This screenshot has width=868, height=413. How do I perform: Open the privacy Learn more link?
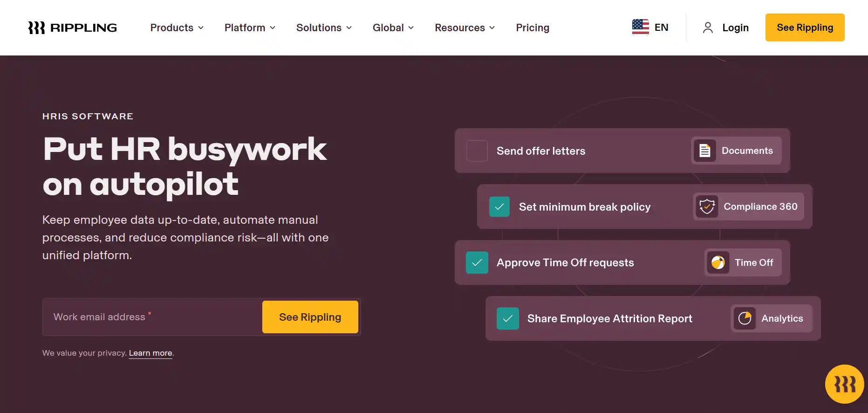pos(150,353)
